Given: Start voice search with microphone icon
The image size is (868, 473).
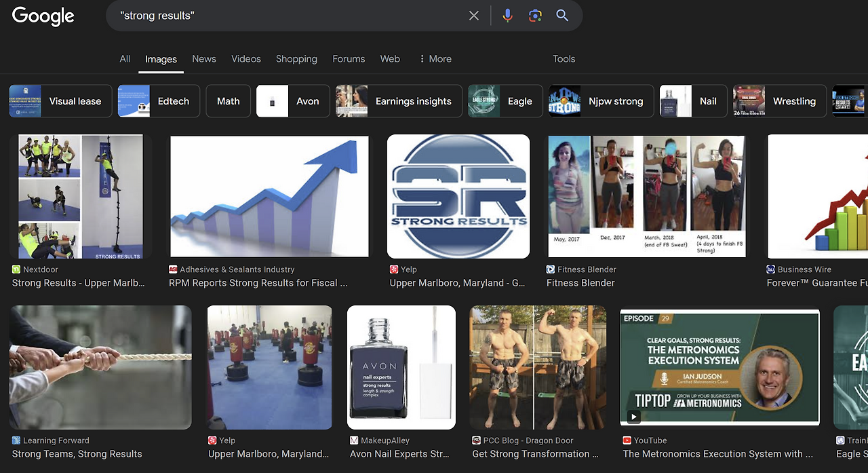Looking at the screenshot, I should 507,16.
